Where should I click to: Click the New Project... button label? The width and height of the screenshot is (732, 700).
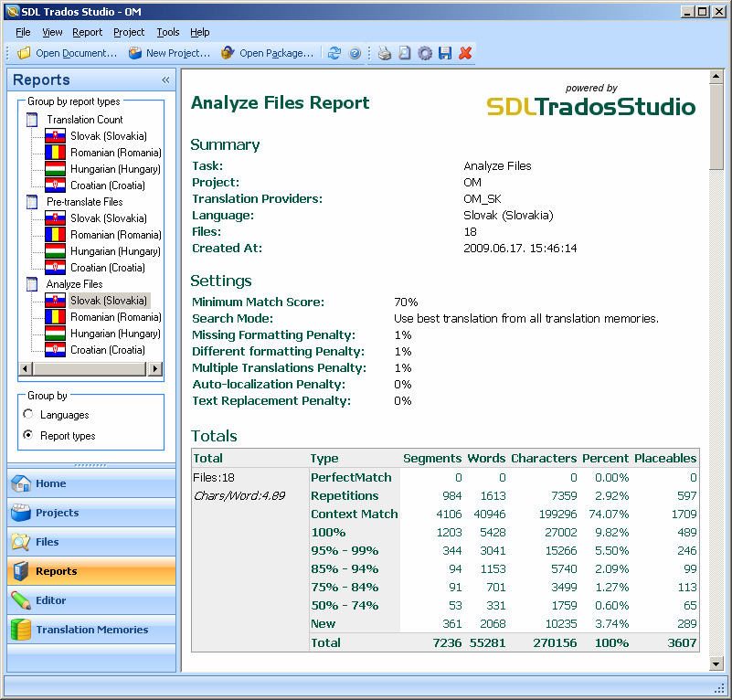pos(178,53)
